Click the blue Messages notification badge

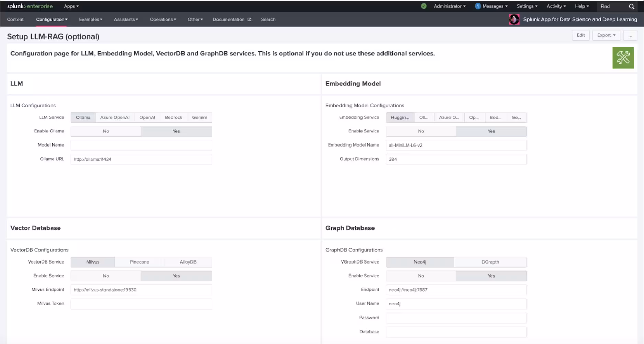point(478,6)
